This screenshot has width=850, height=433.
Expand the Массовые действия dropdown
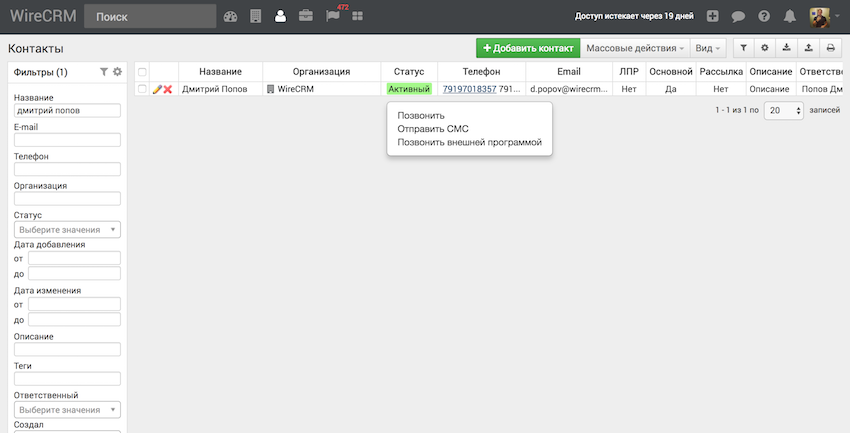(x=635, y=48)
